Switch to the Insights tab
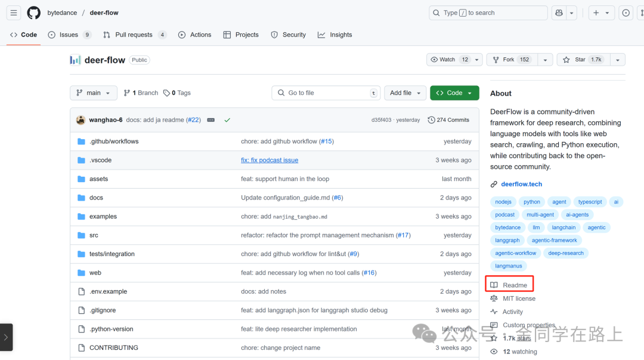The image size is (644, 360). click(x=335, y=35)
